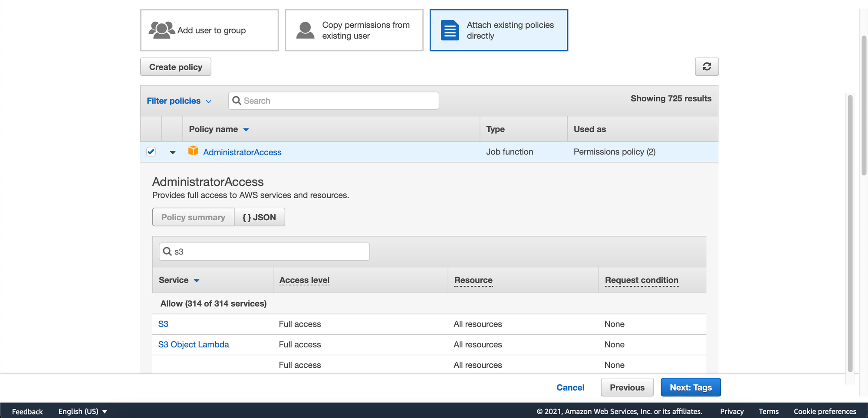This screenshot has height=418, width=868.
Task: Click the Job function cell of AdministratorAccess
Action: (510, 152)
